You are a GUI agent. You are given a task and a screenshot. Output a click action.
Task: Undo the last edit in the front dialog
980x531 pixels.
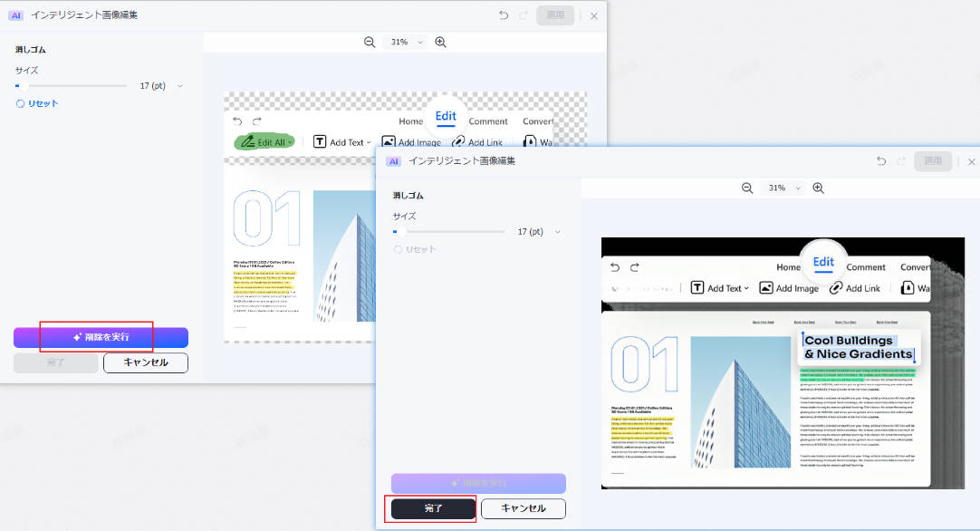click(x=879, y=160)
